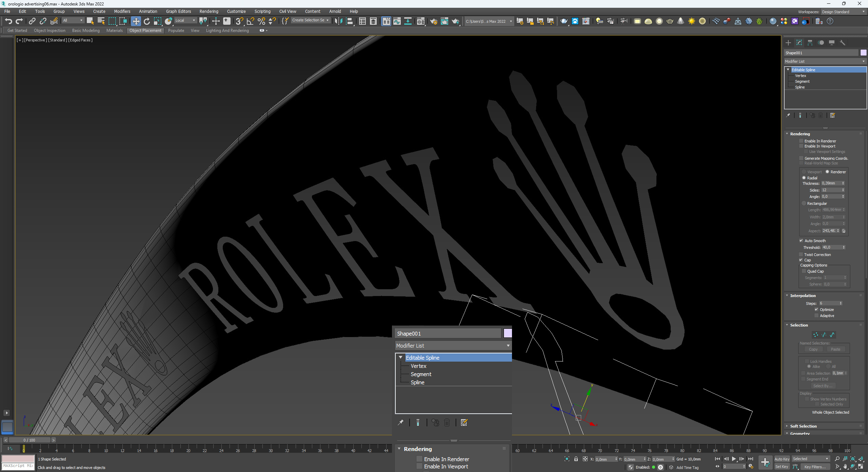868x472 pixels.
Task: Click the sun light icon in toolbar
Action: (691, 21)
